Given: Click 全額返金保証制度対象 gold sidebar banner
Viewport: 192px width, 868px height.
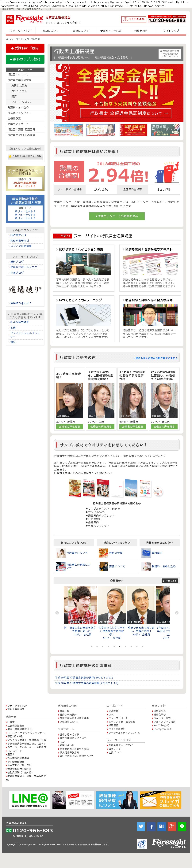Looking at the screenshot, I should coord(25,178).
